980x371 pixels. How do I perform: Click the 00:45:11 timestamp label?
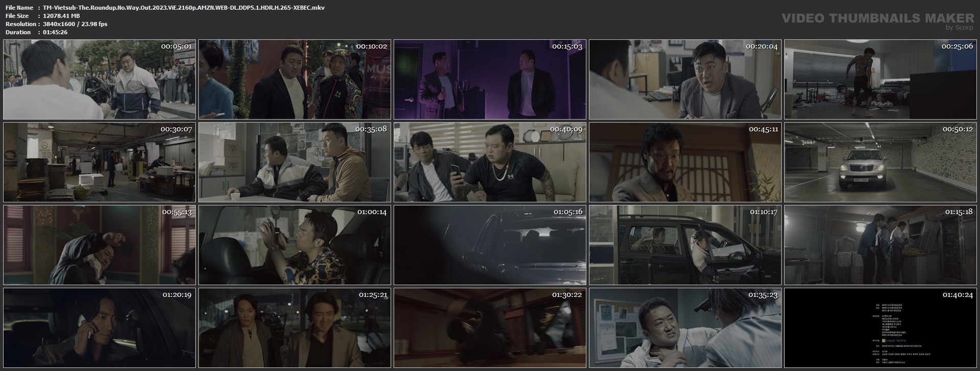[x=763, y=129]
